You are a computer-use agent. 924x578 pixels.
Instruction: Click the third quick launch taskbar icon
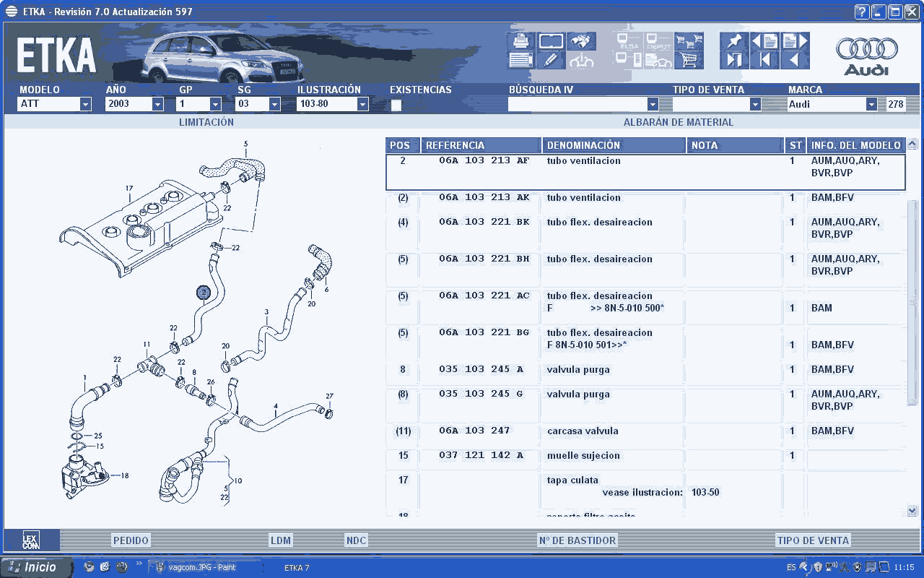tap(121, 567)
